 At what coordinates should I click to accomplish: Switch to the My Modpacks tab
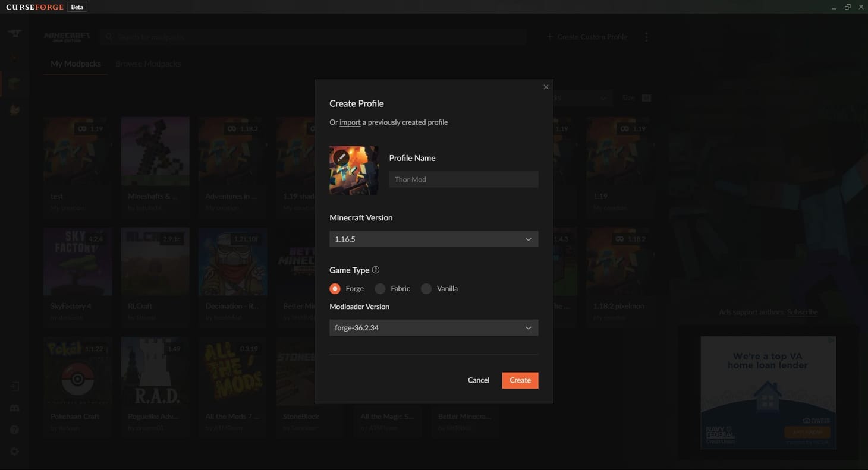click(x=76, y=64)
